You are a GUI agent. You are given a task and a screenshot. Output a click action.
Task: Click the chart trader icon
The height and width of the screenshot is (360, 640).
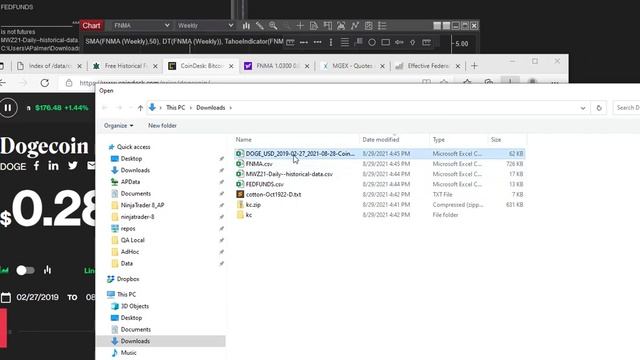[327, 26]
